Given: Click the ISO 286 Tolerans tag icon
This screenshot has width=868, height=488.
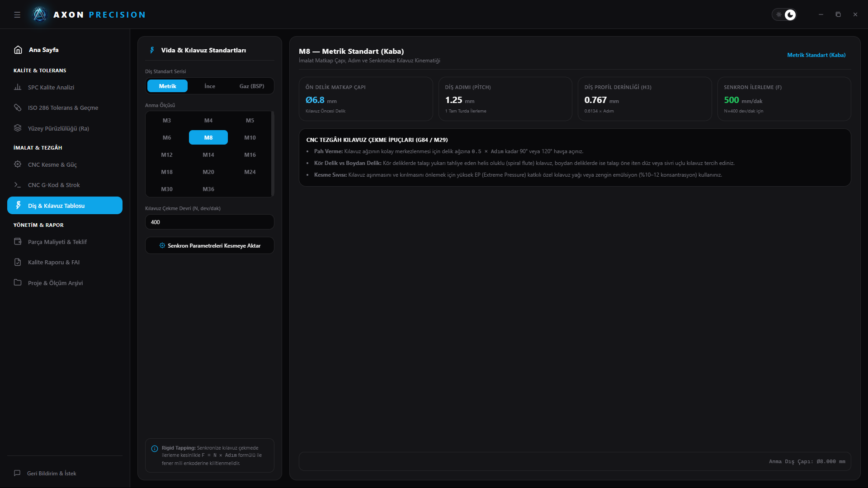Looking at the screenshot, I should click(x=18, y=108).
